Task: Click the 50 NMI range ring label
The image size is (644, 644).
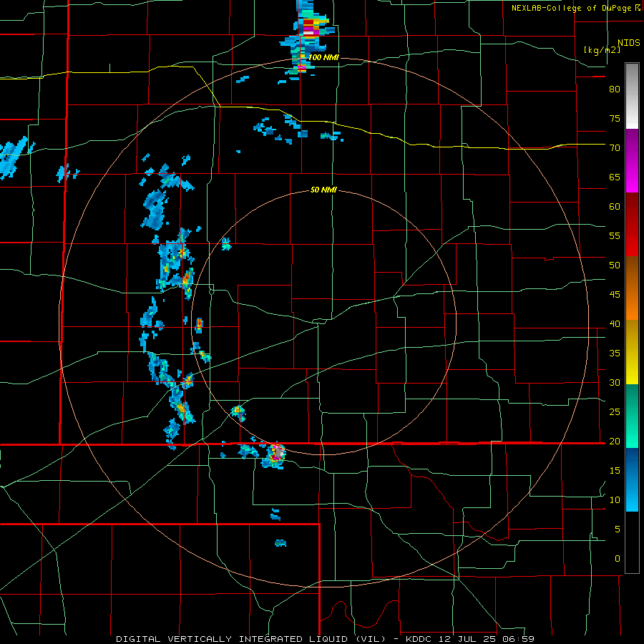Action: (323, 190)
